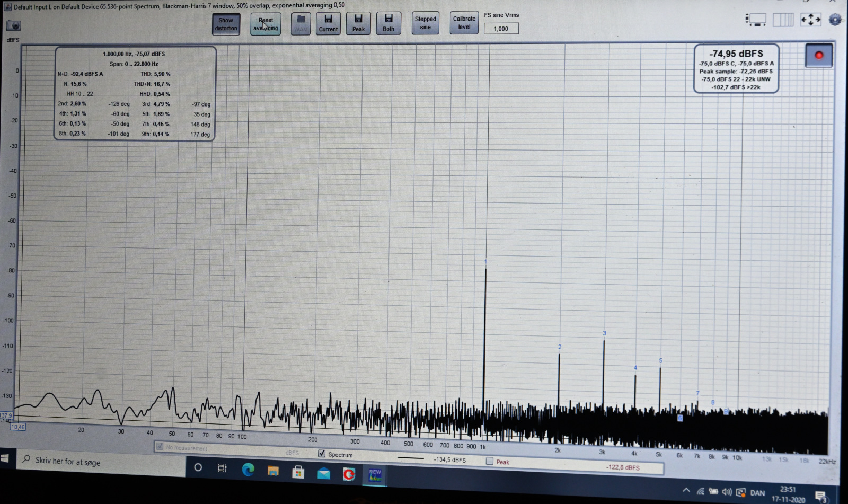Click the THD+N: 16,7 % reading
Viewport: 848px width, 504px height.
152,84
